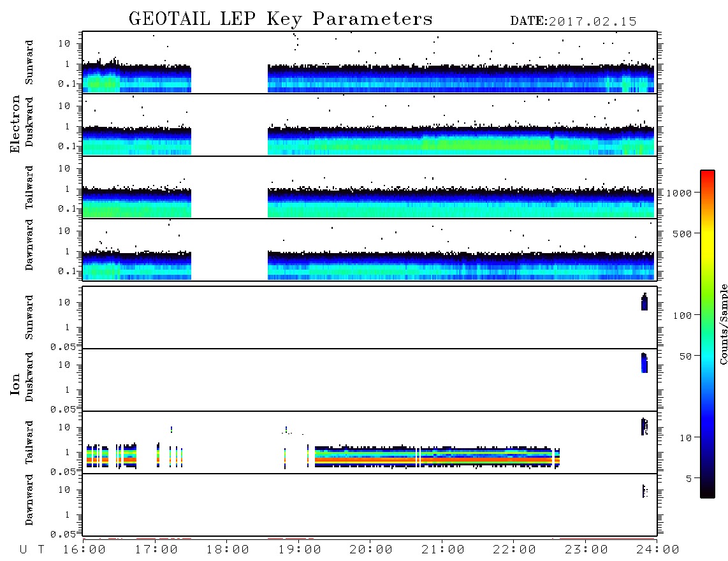
Task: Select the Electron Duskward axis label
Action: click(x=29, y=122)
